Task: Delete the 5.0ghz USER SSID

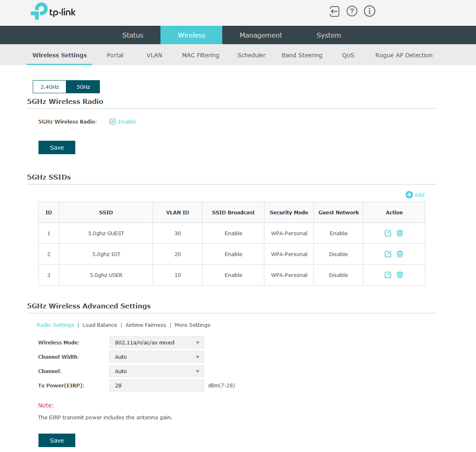Action: 400,275
